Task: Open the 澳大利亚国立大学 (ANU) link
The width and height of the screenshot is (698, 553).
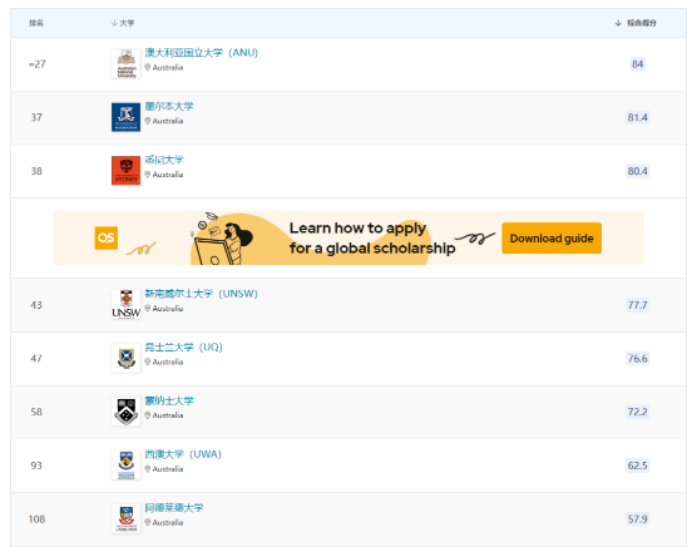Action: (201, 53)
